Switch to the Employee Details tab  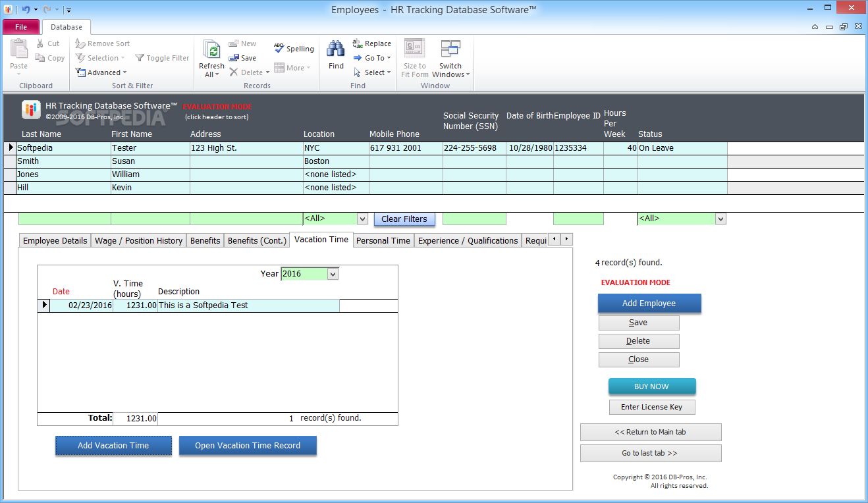[55, 240]
